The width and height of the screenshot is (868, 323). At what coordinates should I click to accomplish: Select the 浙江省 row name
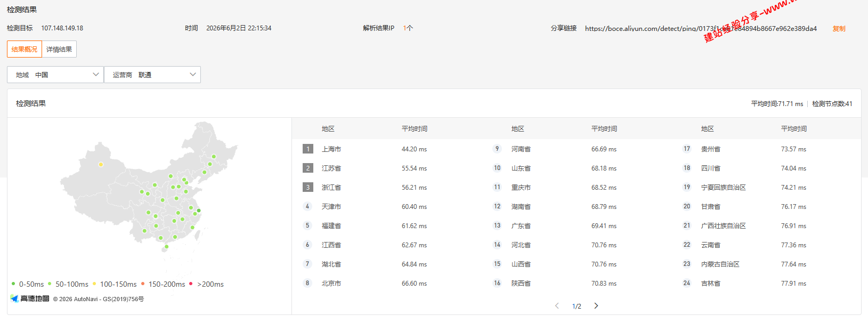click(x=331, y=188)
